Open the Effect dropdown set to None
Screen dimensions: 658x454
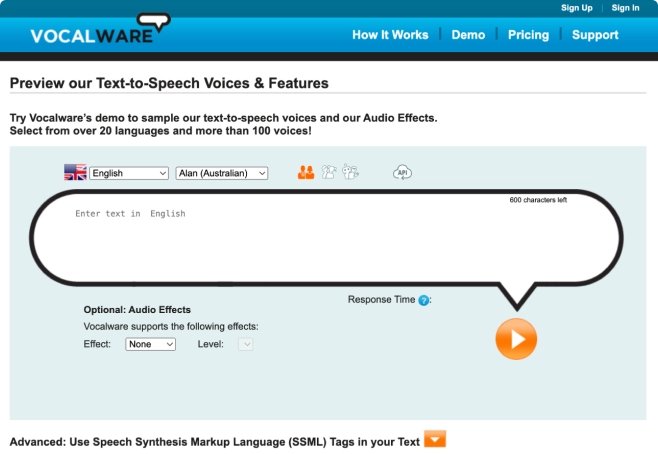(150, 344)
